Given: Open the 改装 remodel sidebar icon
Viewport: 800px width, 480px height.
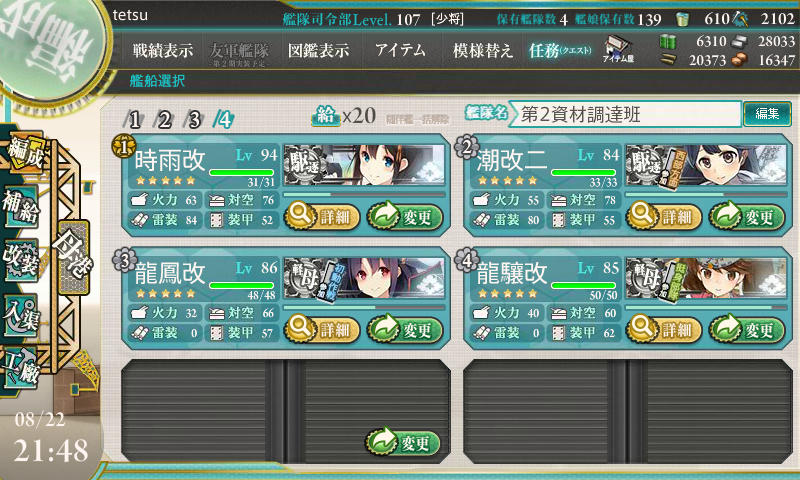Looking at the screenshot, I should [20, 260].
